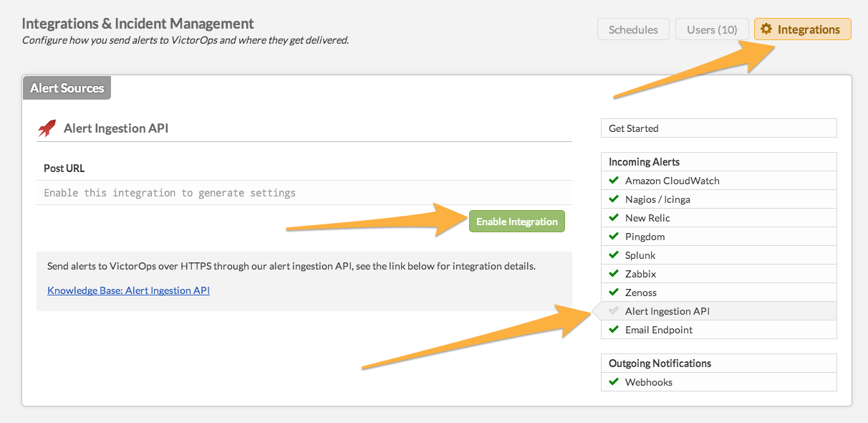Click the green checkmark beside Splunk

[x=613, y=255]
